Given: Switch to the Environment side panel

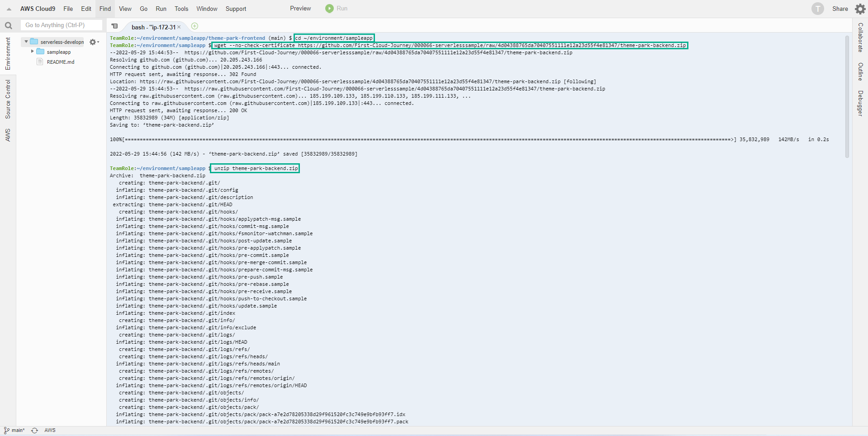Looking at the screenshot, I should [8, 53].
